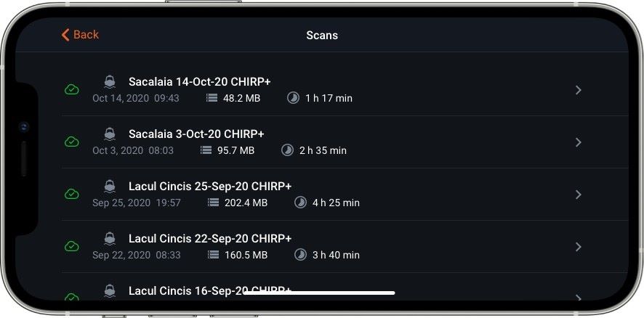
Task: Expand Lacul Cincis 25-Sep-20 via chevron
Action: (x=578, y=195)
